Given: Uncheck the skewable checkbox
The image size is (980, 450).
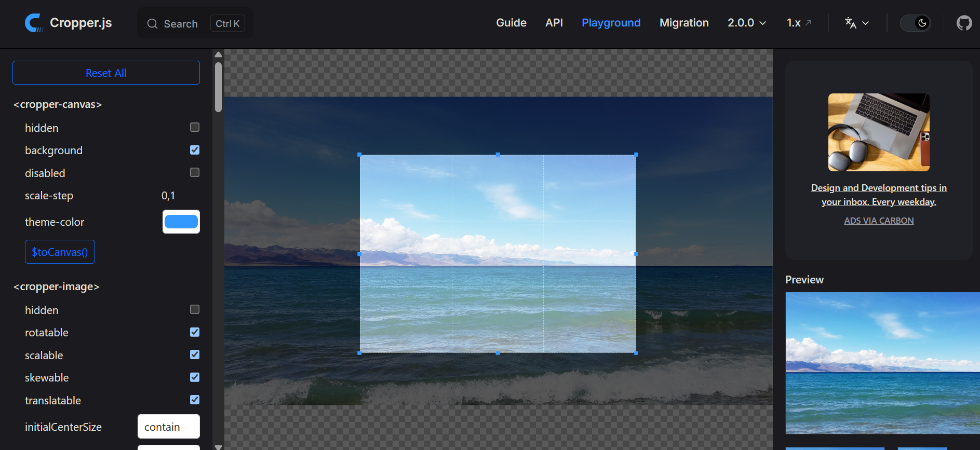Looking at the screenshot, I should point(195,377).
